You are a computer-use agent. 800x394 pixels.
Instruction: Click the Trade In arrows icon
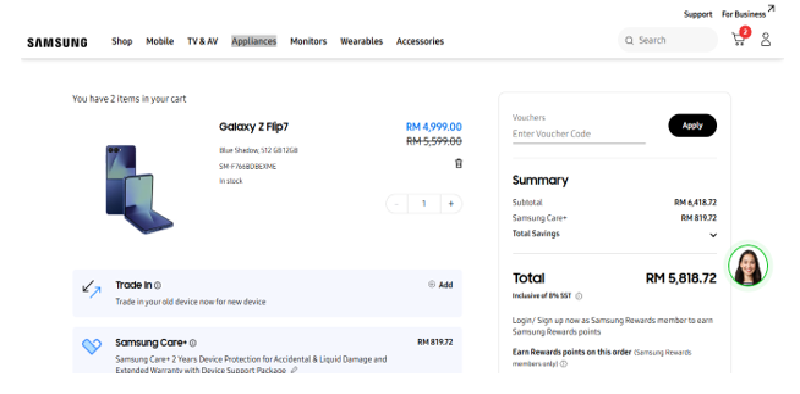point(92,289)
